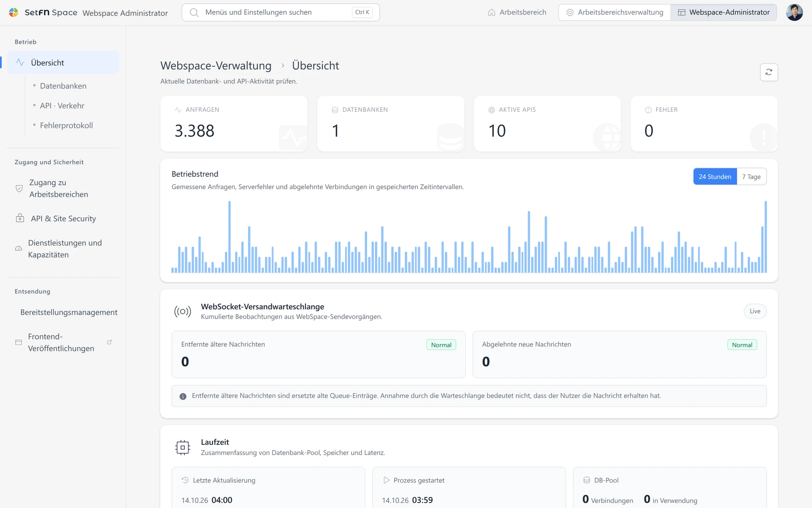
Task: Open the user avatar profile menu
Action: coord(794,12)
